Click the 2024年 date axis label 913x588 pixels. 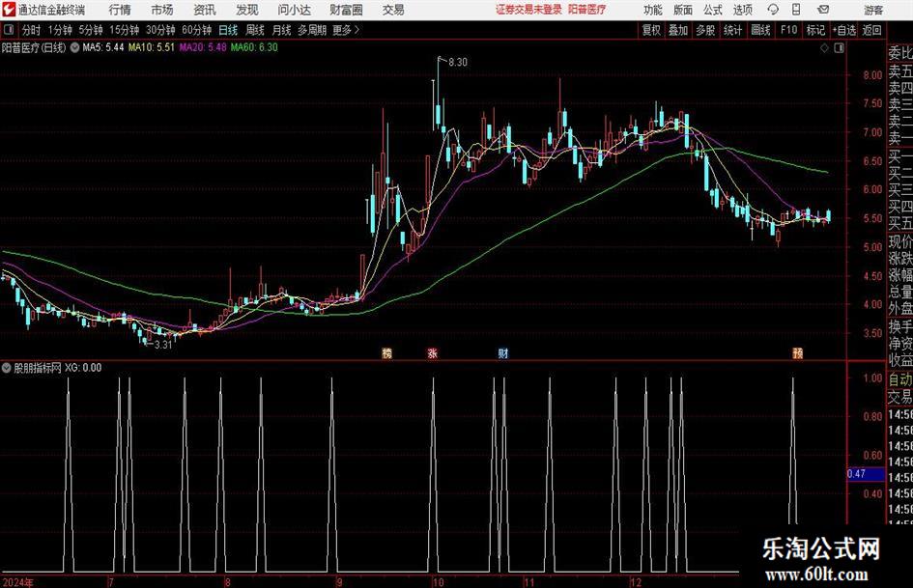click(x=18, y=582)
